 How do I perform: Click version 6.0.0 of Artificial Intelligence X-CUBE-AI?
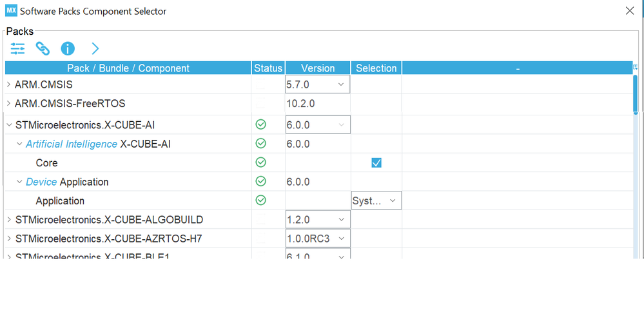click(298, 144)
